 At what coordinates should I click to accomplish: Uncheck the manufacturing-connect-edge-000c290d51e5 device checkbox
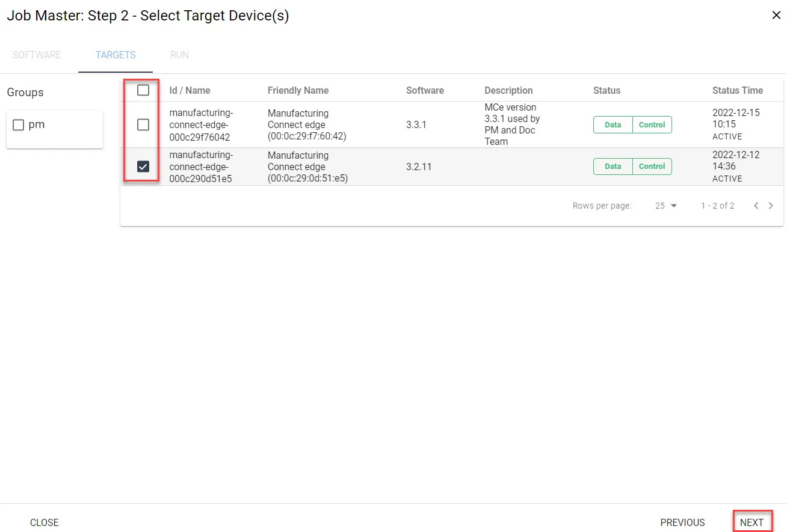point(143,167)
